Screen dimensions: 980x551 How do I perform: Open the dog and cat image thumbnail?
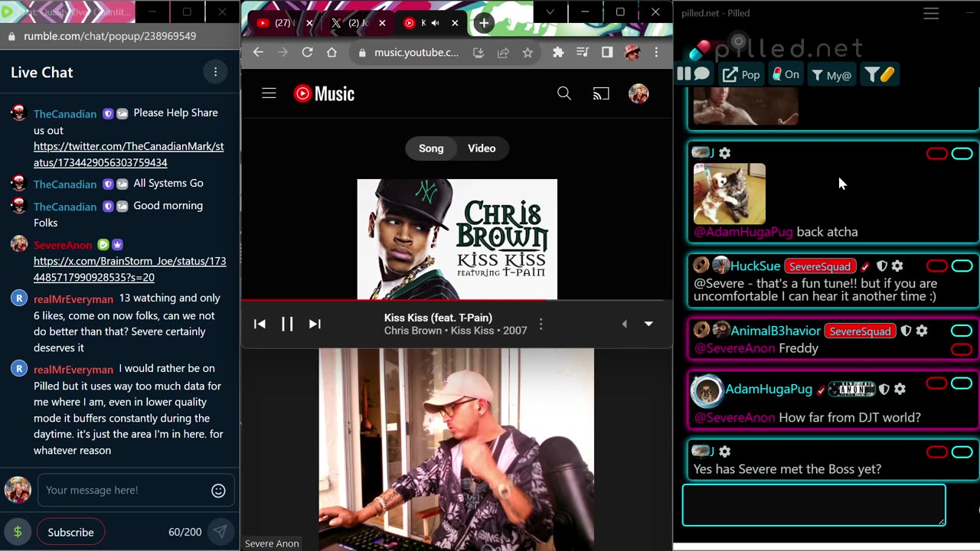click(x=729, y=194)
